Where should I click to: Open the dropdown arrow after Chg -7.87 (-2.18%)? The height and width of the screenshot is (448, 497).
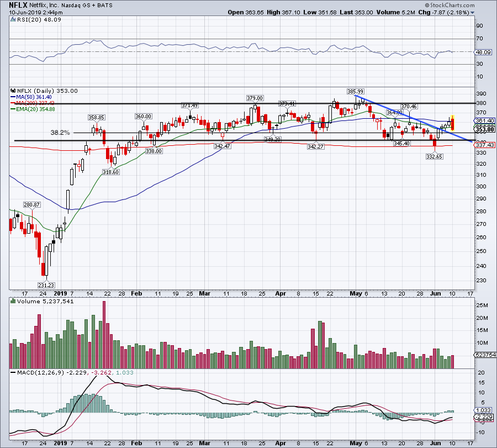tap(472, 13)
